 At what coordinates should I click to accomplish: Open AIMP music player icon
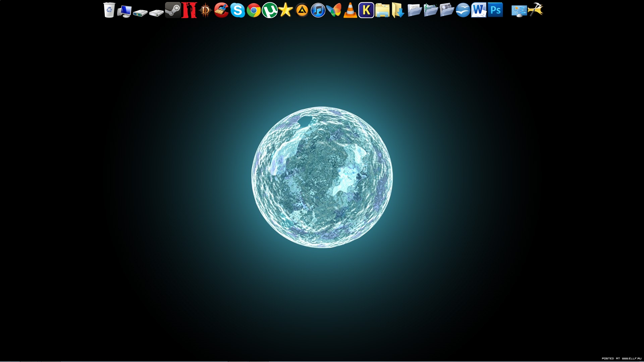tap(302, 10)
